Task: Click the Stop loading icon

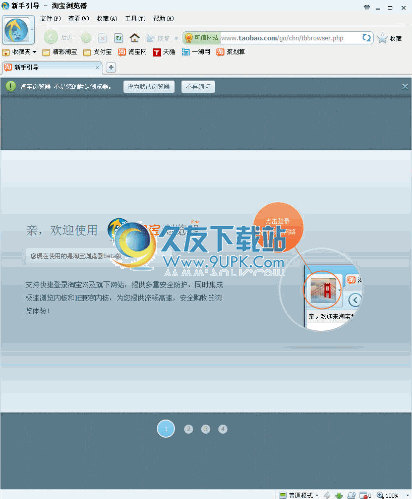Action: (103, 38)
